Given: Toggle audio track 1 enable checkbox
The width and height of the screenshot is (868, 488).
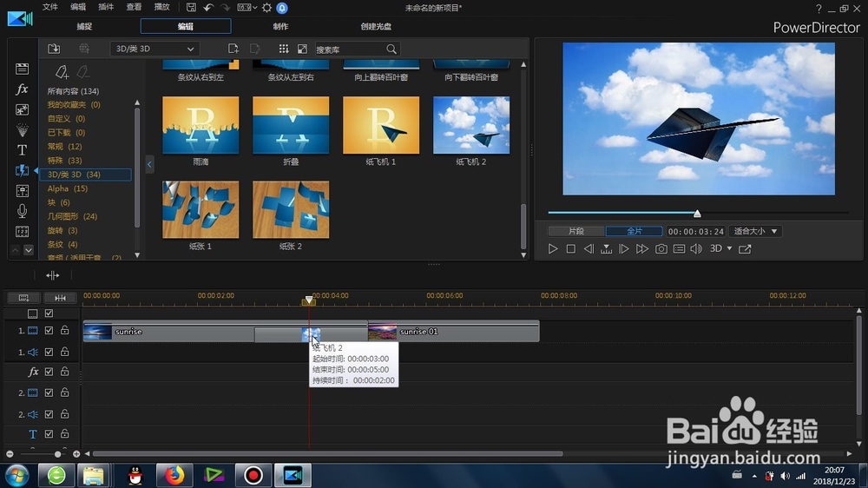Looking at the screenshot, I should 49,352.
